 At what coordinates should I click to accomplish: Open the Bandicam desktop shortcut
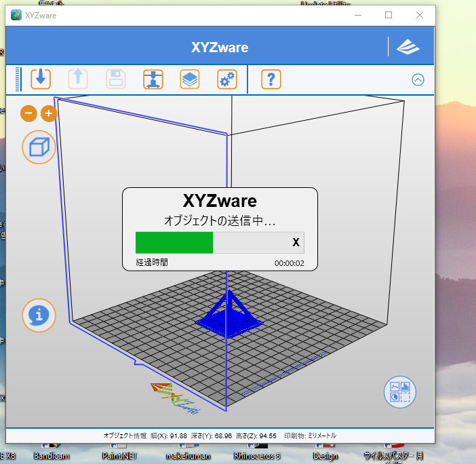pos(52,452)
